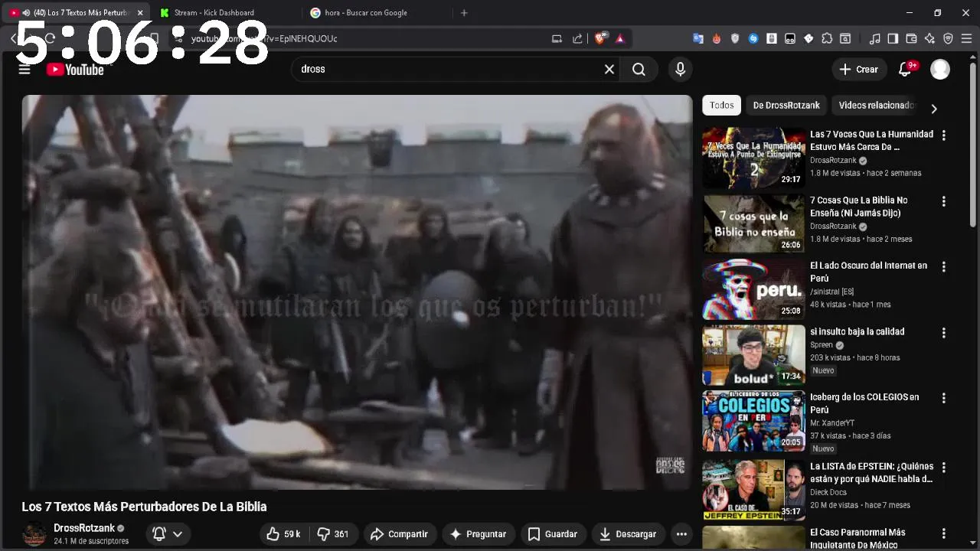Image resolution: width=980 pixels, height=551 pixels.
Task: Like the video with the thumbs up
Action: (283, 534)
